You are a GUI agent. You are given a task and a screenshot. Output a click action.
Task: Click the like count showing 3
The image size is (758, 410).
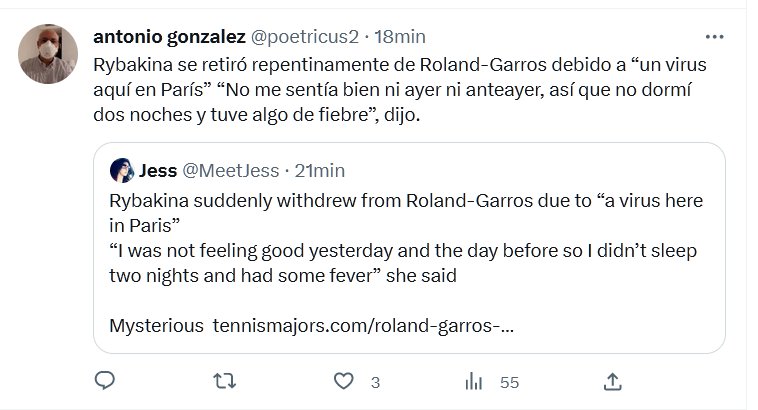(375, 382)
